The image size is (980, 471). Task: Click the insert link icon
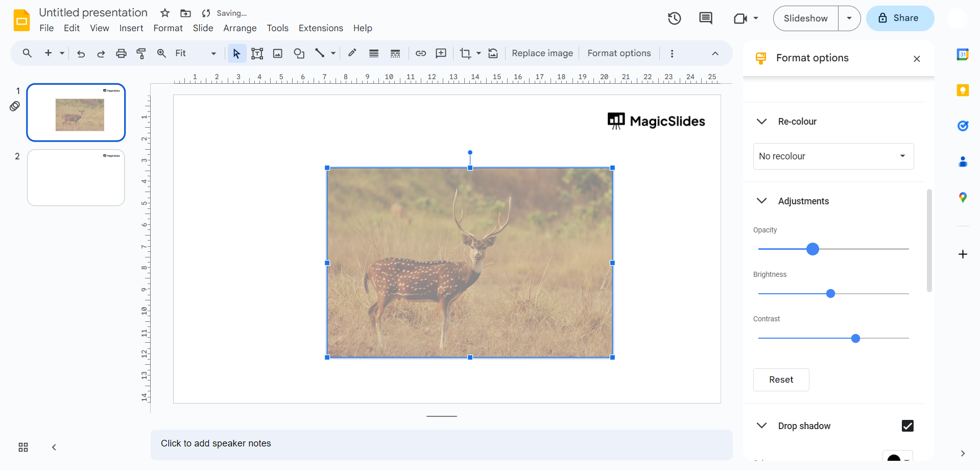[x=421, y=54]
